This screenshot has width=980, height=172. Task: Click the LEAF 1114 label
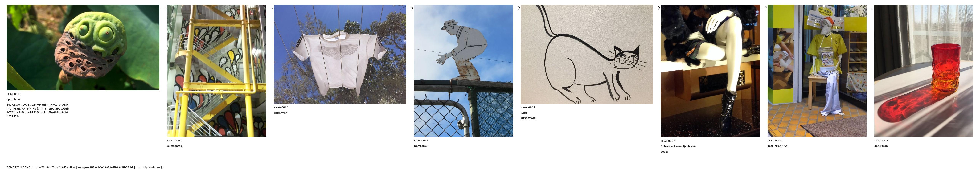(881, 140)
